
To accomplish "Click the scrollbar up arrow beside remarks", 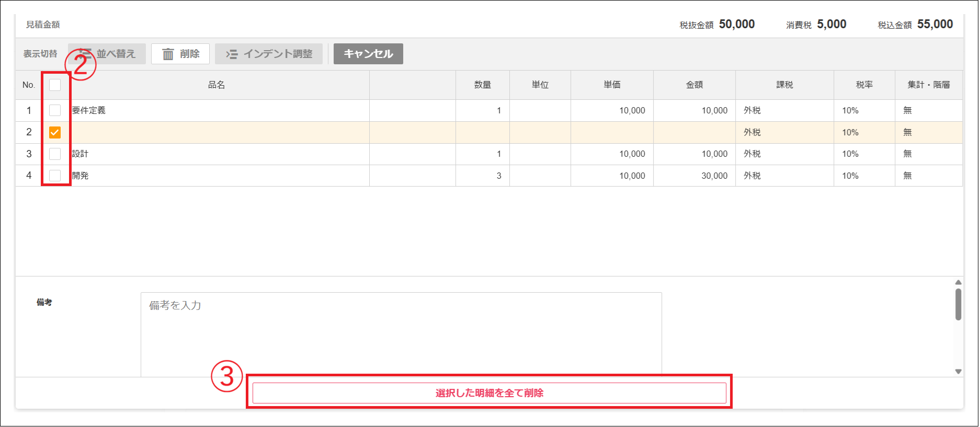I will click(x=958, y=282).
